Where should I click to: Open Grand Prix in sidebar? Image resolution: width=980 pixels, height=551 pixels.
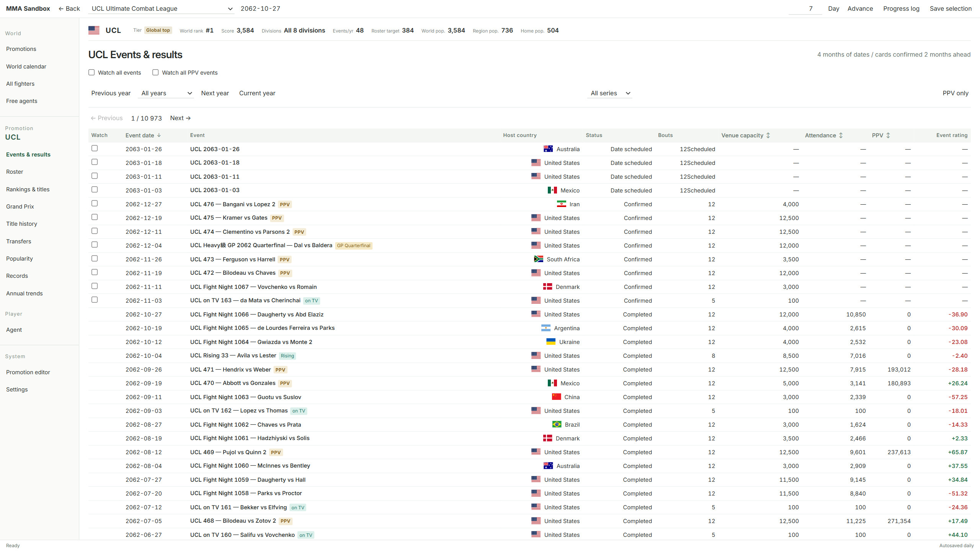[x=20, y=207]
